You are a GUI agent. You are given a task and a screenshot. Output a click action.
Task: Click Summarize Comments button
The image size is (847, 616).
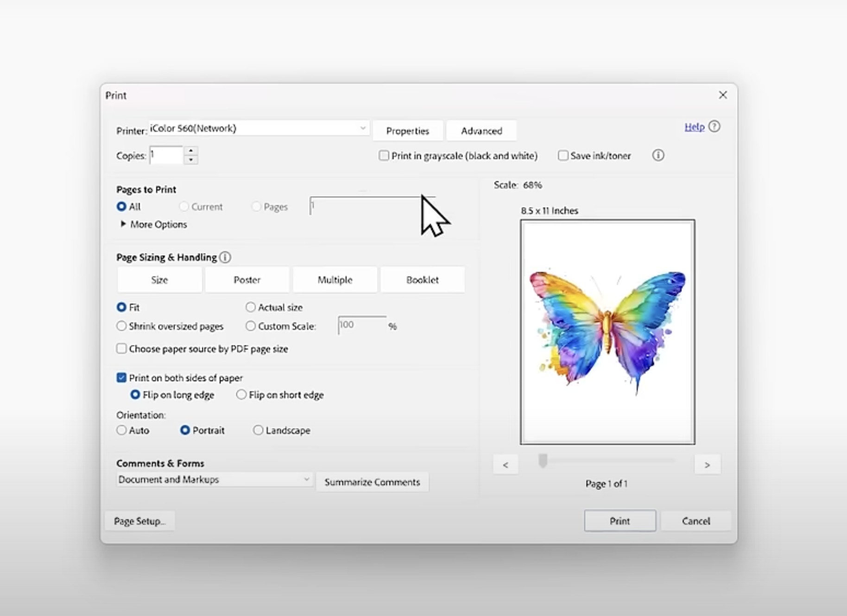[372, 482]
